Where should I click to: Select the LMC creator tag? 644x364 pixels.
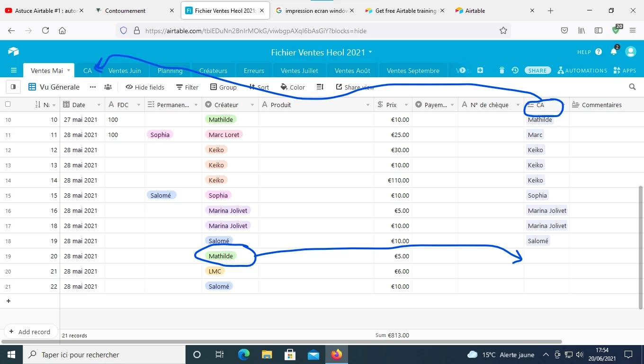tap(215, 271)
